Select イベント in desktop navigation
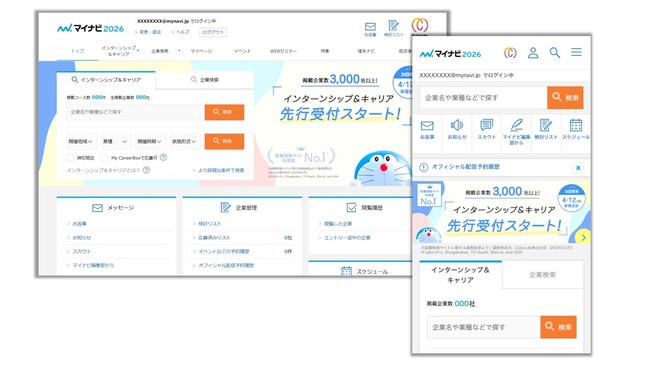The width and height of the screenshot is (650, 366). click(242, 51)
